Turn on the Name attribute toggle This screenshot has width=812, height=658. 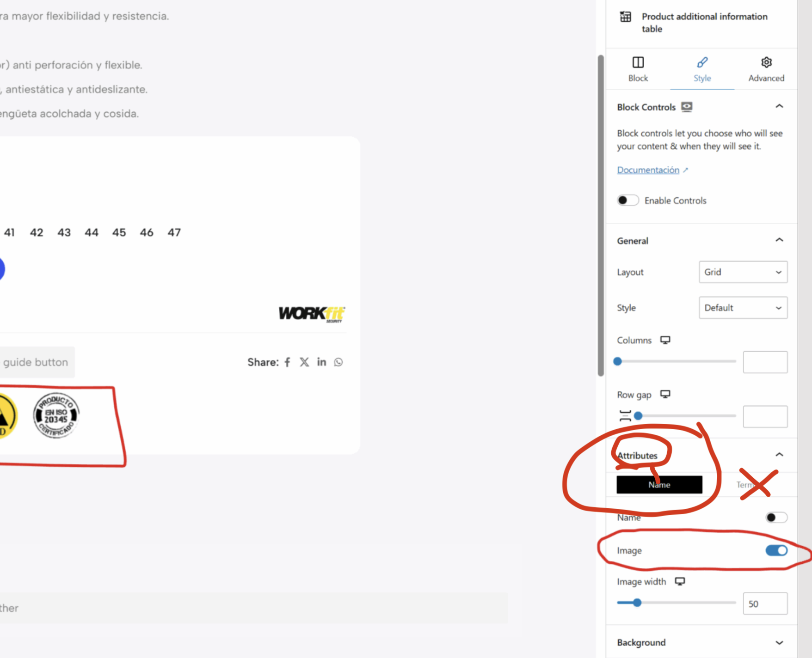point(776,518)
